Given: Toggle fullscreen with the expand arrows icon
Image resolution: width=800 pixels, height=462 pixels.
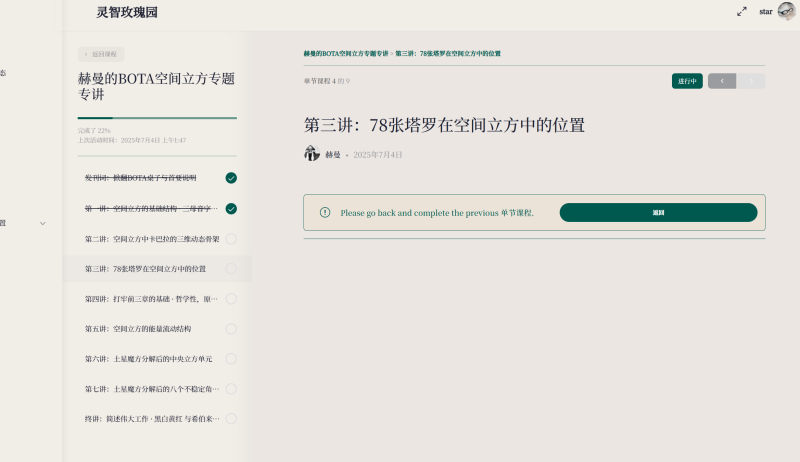Looking at the screenshot, I should point(742,11).
